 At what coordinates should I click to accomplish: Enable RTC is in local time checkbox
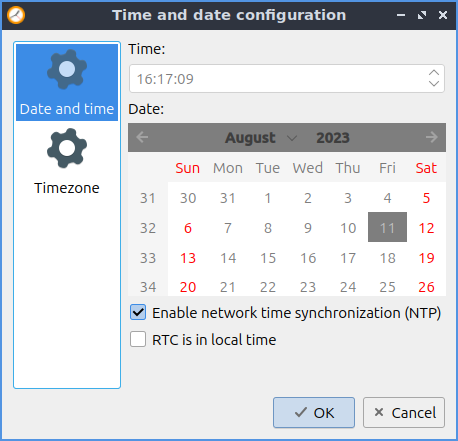tap(138, 339)
